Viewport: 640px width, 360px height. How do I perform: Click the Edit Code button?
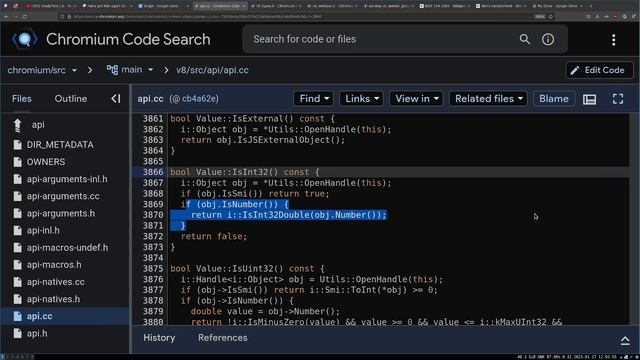pos(599,70)
